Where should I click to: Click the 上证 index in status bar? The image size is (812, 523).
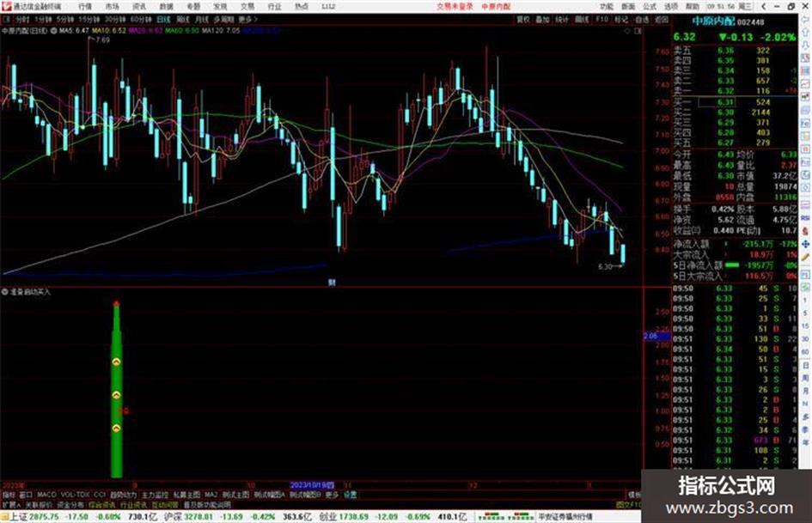(x=18, y=516)
